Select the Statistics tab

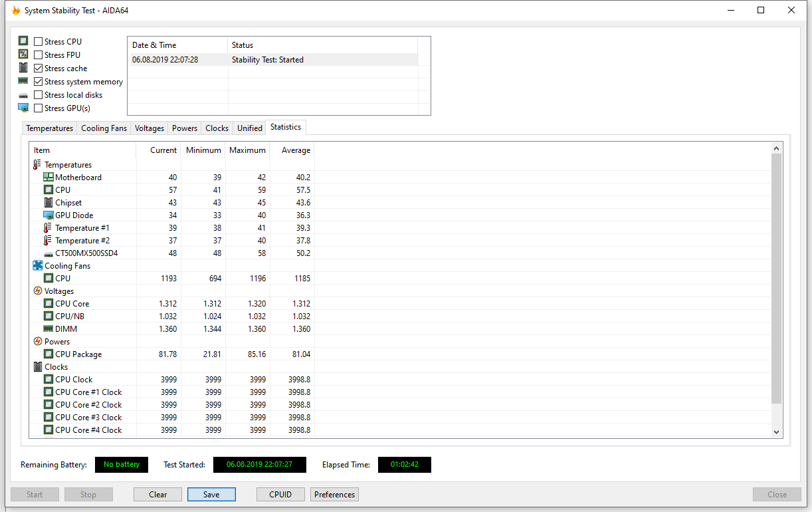pyautogui.click(x=286, y=127)
